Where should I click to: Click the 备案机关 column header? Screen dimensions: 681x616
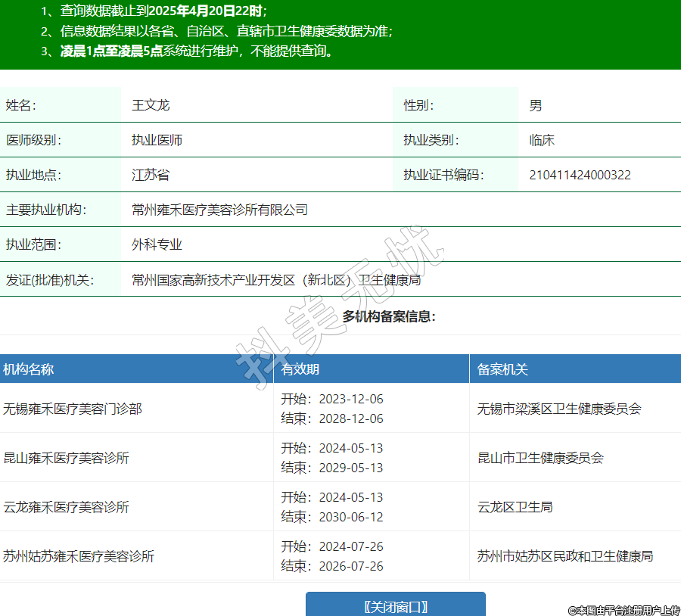tap(502, 369)
